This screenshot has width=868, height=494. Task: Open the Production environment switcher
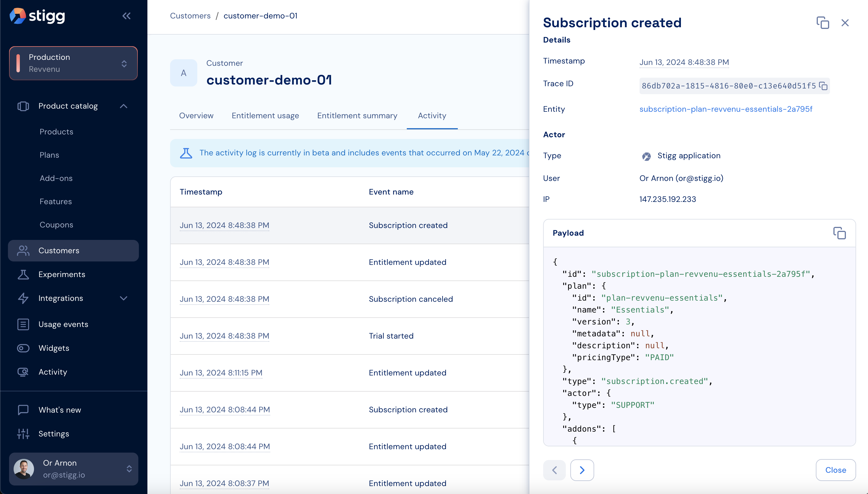(73, 63)
